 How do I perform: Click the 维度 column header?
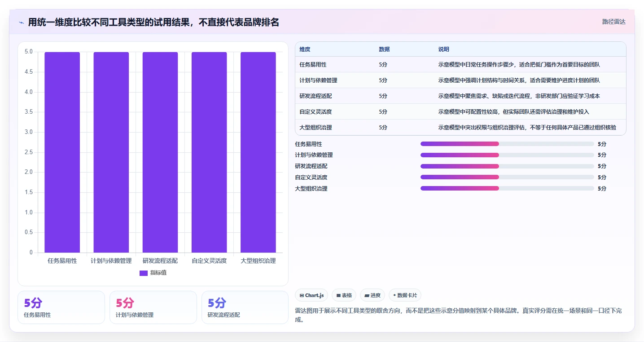pos(305,49)
